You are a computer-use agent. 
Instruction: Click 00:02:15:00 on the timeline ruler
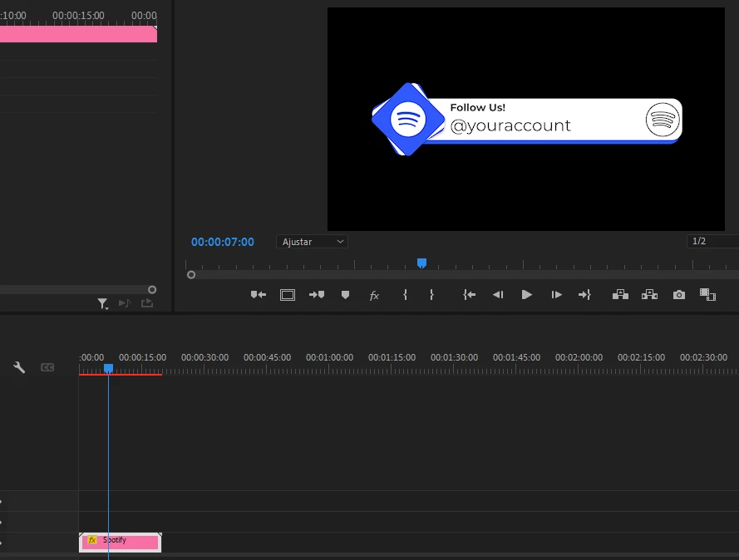642,357
